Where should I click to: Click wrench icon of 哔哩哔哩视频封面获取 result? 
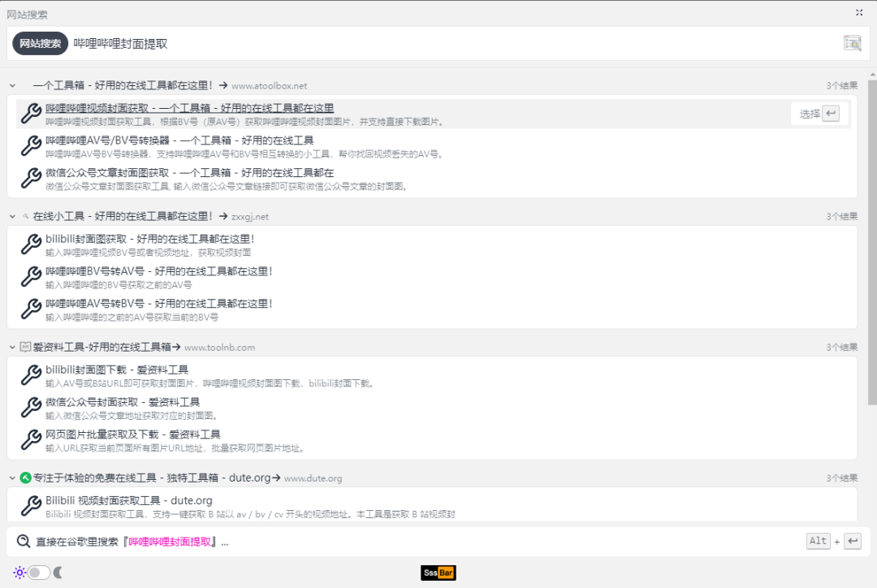pos(31,114)
